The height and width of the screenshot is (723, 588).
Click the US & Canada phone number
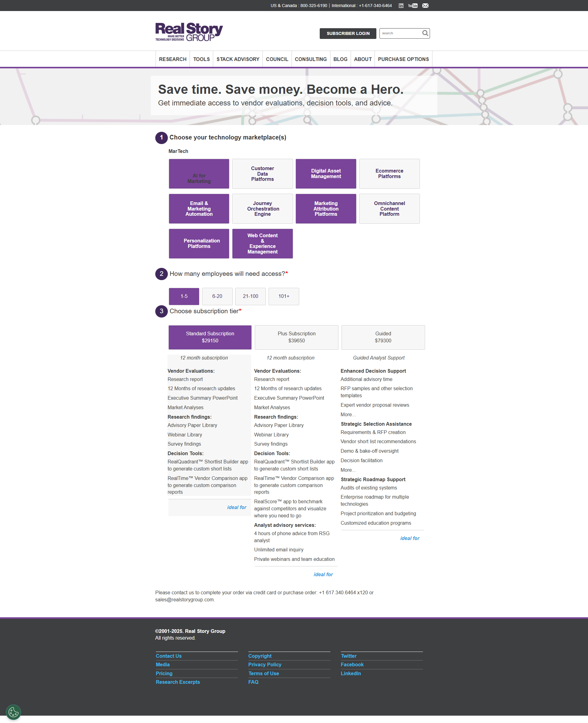click(x=314, y=6)
